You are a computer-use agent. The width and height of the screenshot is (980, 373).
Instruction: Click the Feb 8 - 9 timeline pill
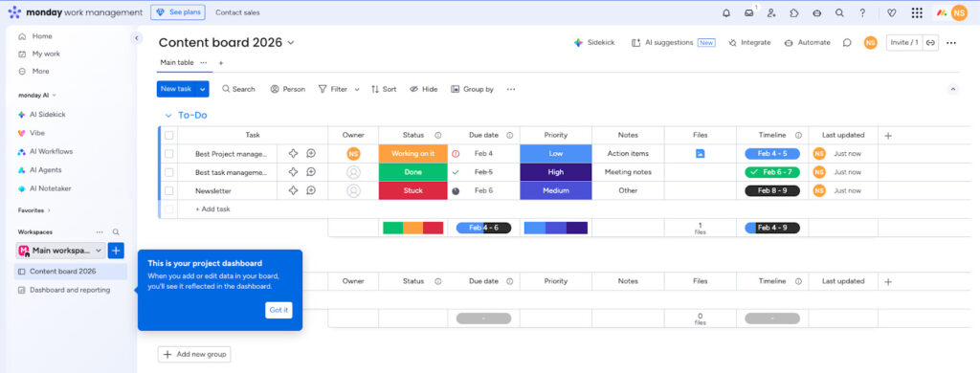pyautogui.click(x=772, y=190)
